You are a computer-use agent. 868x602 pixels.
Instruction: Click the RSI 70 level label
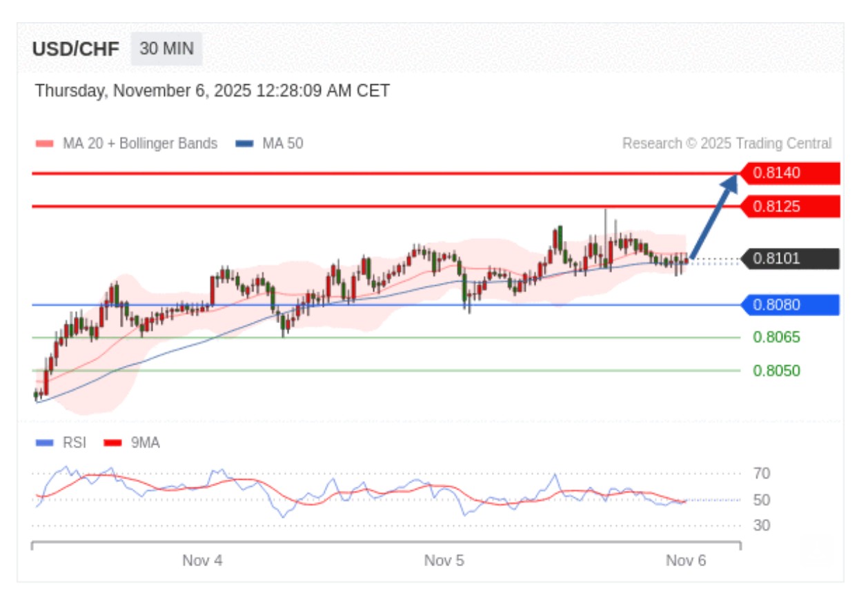(762, 474)
